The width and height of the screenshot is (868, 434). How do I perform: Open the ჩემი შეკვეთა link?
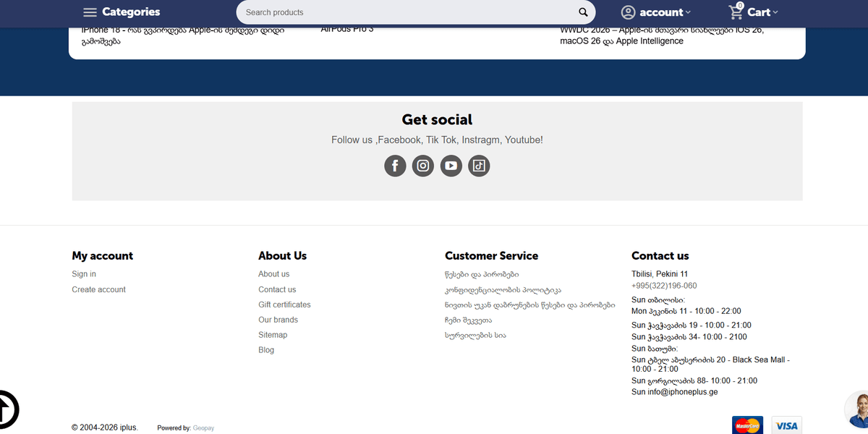[x=468, y=320]
